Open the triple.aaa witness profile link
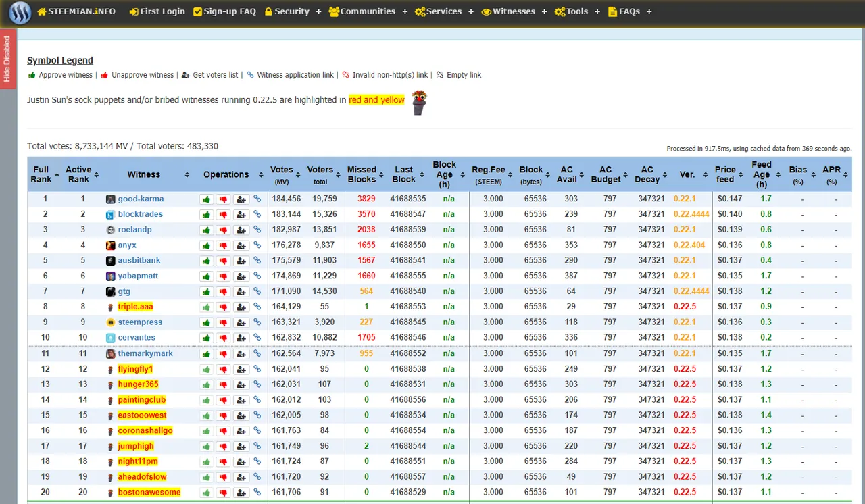Image resolution: width=865 pixels, height=504 pixels. pos(135,307)
